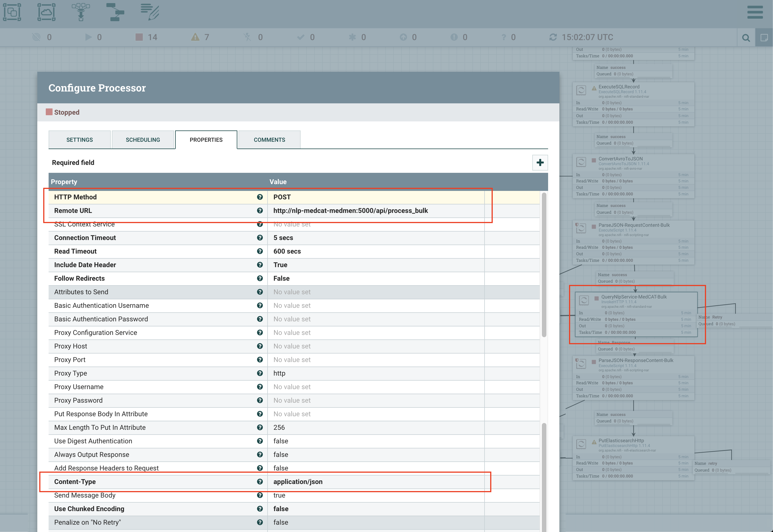The height and width of the screenshot is (532, 773).
Task: Click Basic Authentication Username 'No value set'
Action: coord(376,306)
